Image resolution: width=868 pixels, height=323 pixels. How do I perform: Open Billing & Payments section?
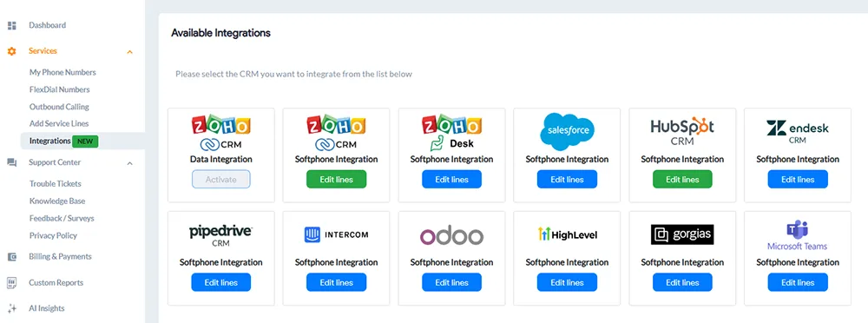tap(60, 257)
